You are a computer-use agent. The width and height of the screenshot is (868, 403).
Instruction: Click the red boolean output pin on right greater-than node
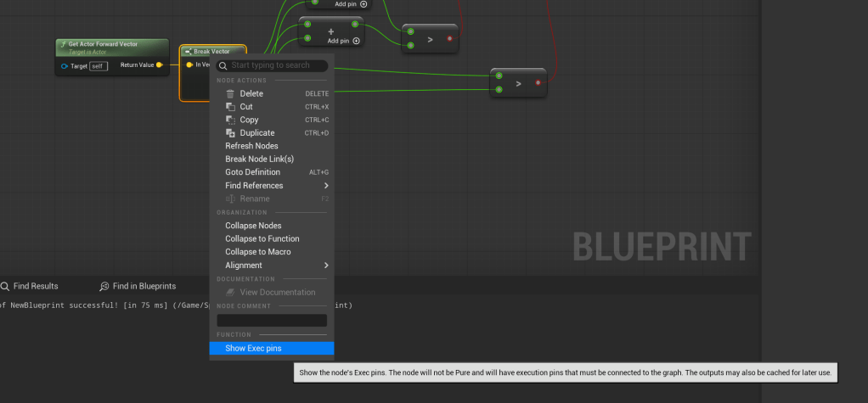[538, 82]
